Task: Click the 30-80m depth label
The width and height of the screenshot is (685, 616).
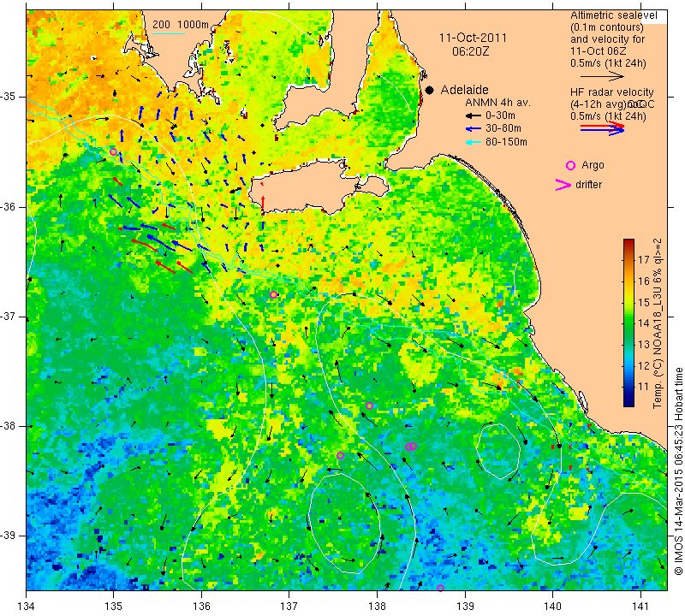Action: pos(503,129)
